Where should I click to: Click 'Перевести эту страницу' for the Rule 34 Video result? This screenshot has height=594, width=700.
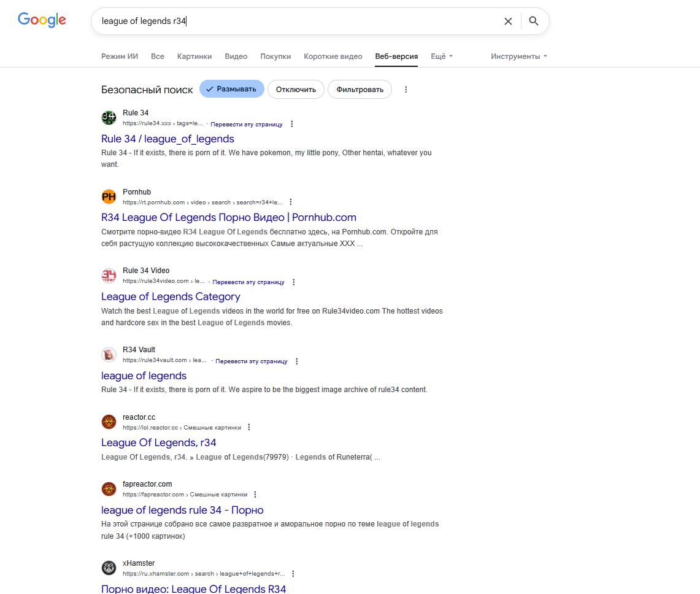pos(248,282)
